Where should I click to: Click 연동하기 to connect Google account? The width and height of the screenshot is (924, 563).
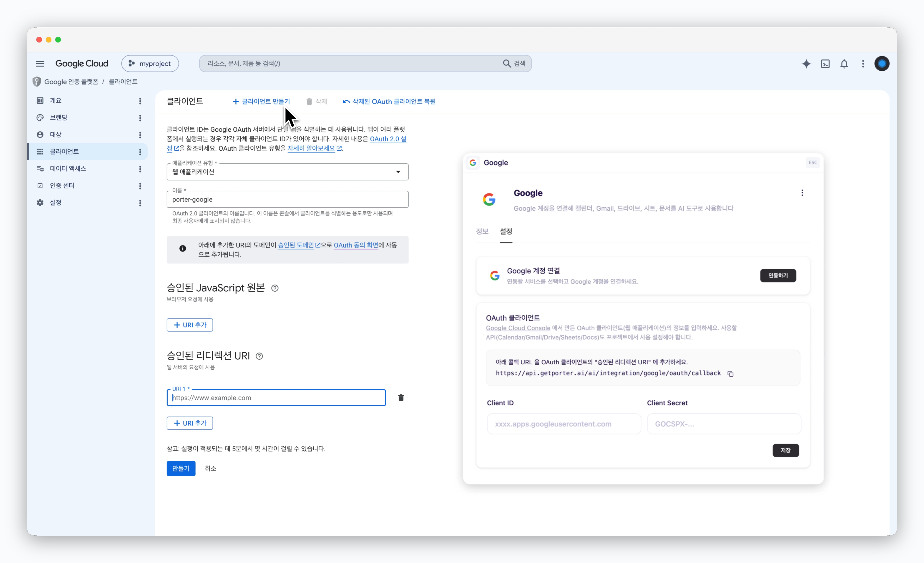tap(778, 276)
